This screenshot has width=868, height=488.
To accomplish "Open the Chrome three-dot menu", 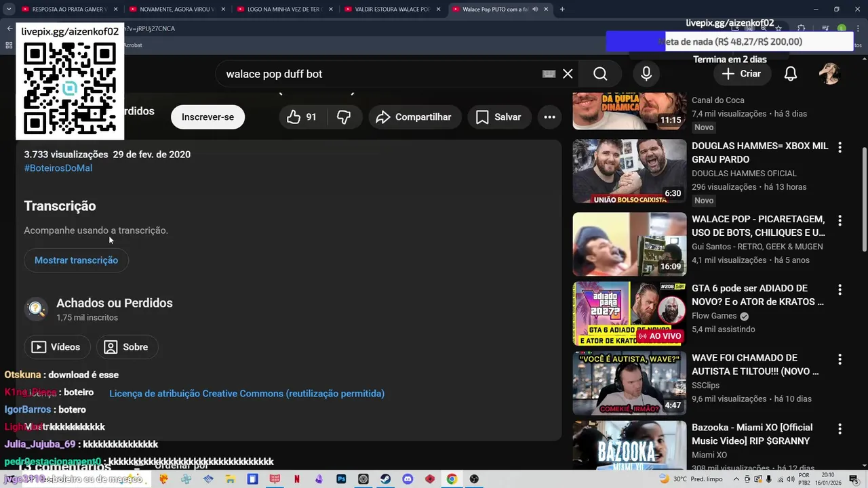I will (858, 28).
